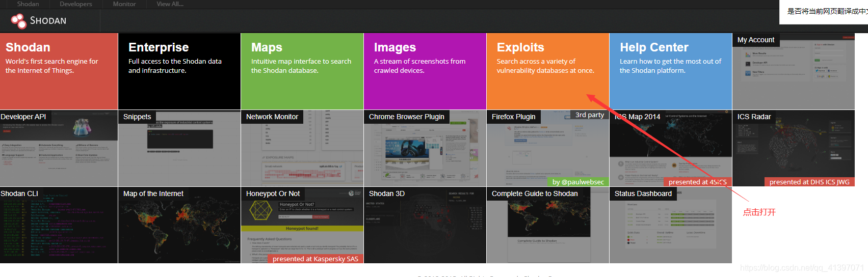Click the Shodan logo icon
This screenshot has height=277, width=868.
19,21
